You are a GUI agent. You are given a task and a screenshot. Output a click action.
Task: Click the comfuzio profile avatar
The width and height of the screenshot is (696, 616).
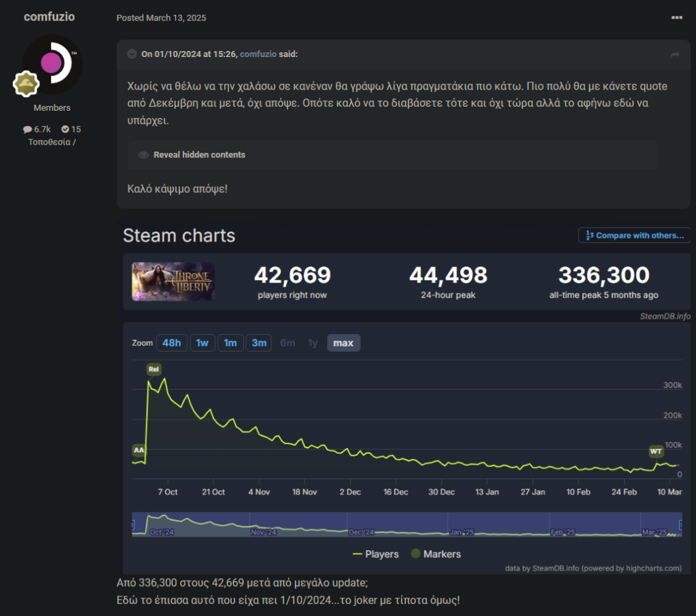point(52,65)
